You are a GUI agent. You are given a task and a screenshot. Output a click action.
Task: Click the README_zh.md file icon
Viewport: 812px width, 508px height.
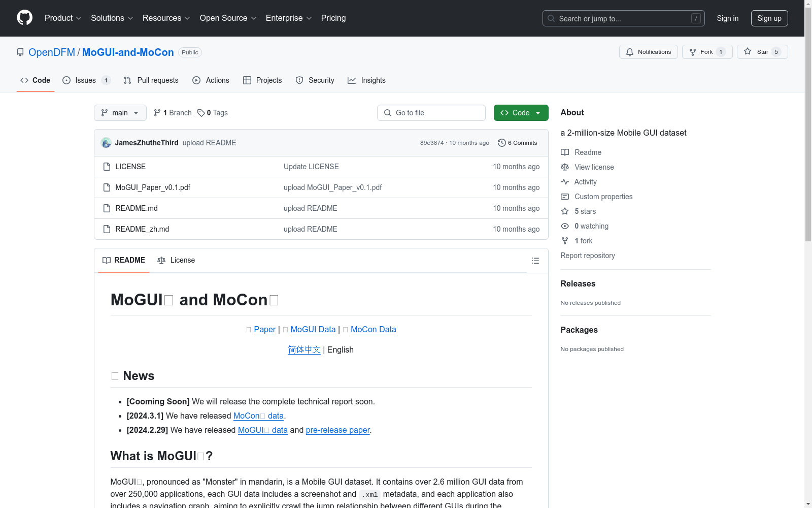pos(107,229)
